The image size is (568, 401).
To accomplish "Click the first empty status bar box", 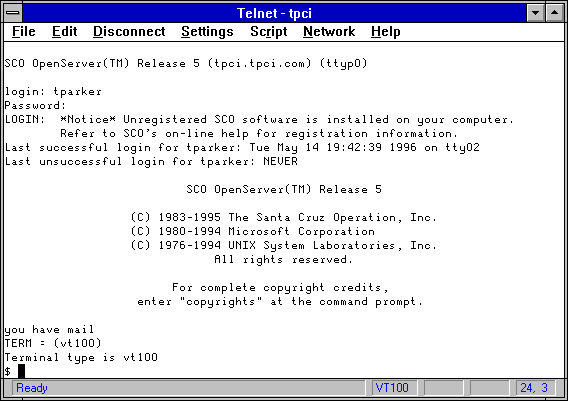I will pyautogui.click(x=443, y=388).
